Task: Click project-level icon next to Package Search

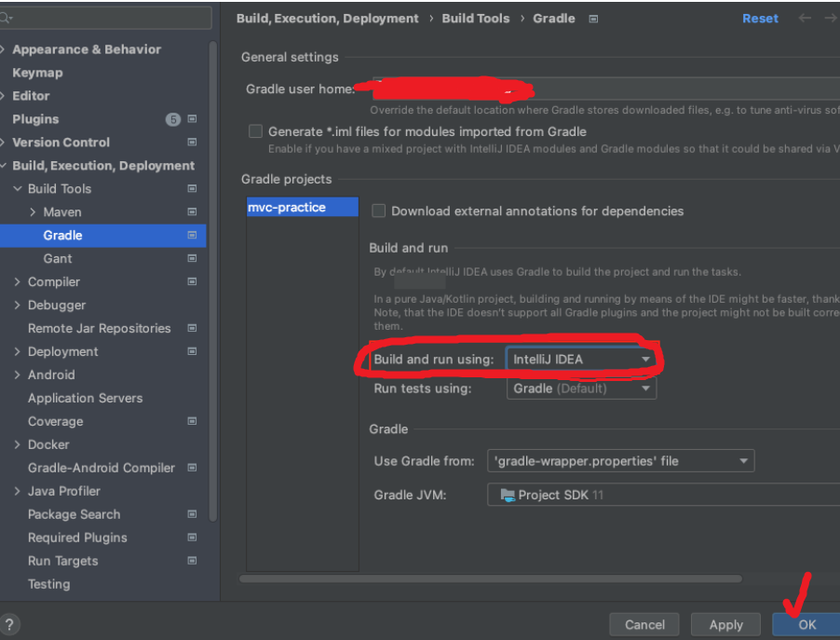Action: coord(193,514)
